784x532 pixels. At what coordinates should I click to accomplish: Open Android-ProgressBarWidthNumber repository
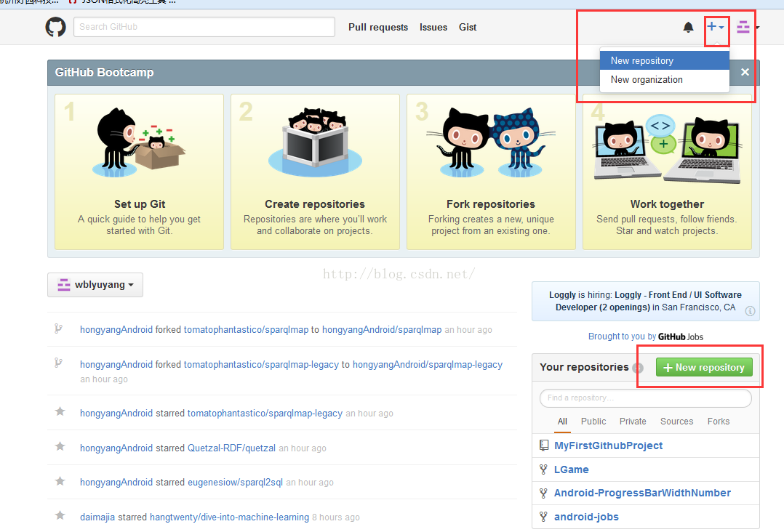coord(642,493)
